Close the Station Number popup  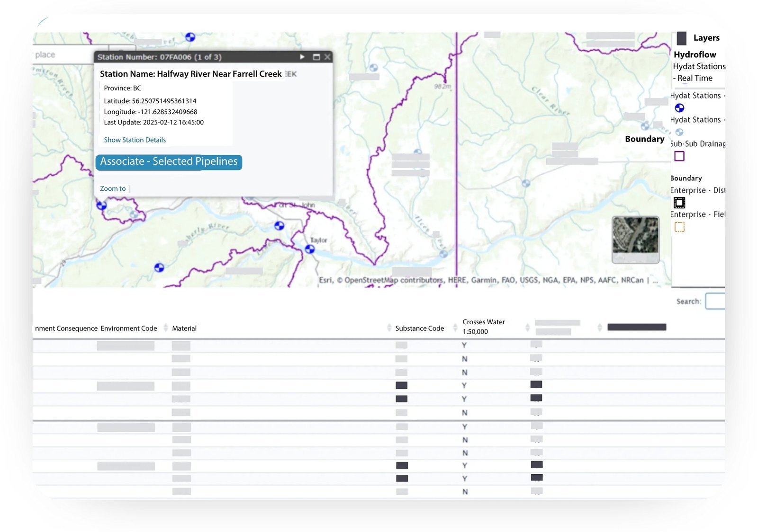point(327,57)
